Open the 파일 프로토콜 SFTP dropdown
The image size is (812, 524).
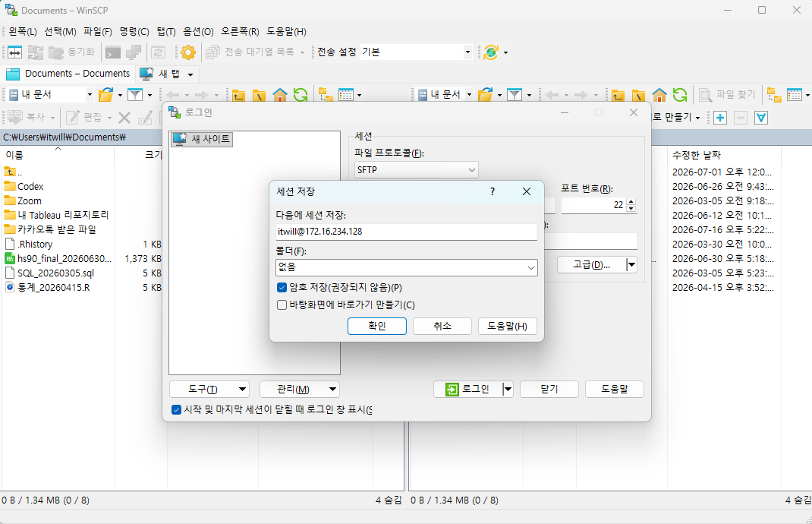coord(471,170)
